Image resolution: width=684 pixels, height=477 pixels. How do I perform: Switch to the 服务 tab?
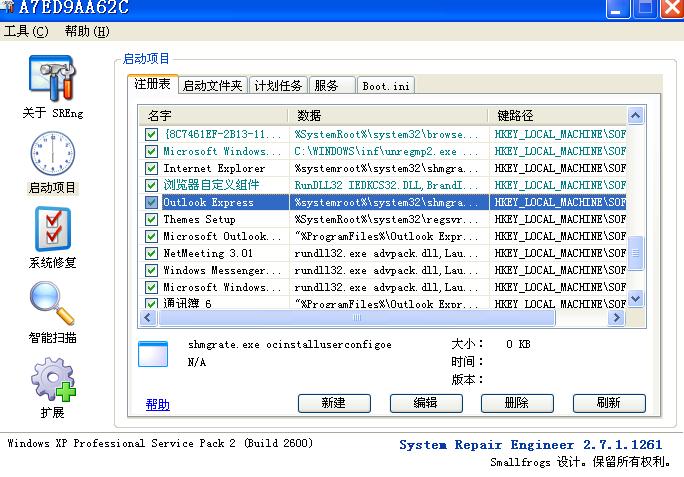[332, 86]
